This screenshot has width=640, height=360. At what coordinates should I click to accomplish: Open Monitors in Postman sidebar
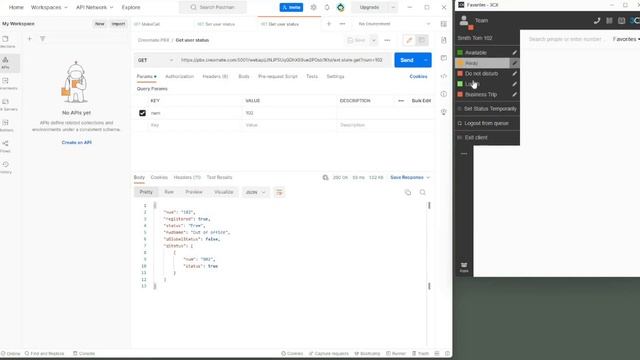coord(6,125)
